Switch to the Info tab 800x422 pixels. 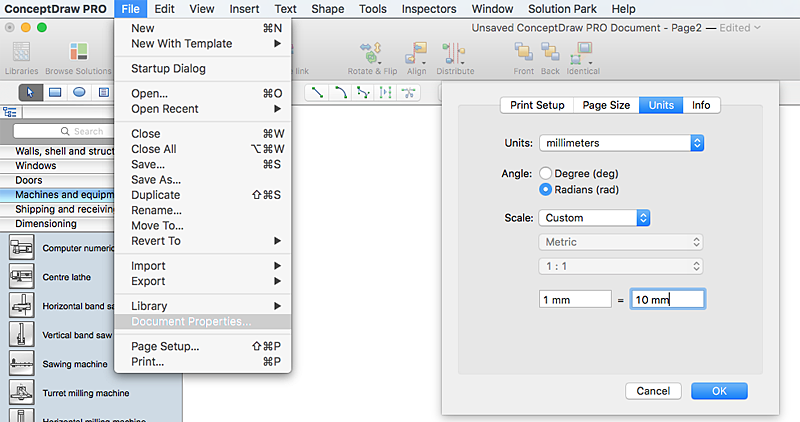point(701,105)
